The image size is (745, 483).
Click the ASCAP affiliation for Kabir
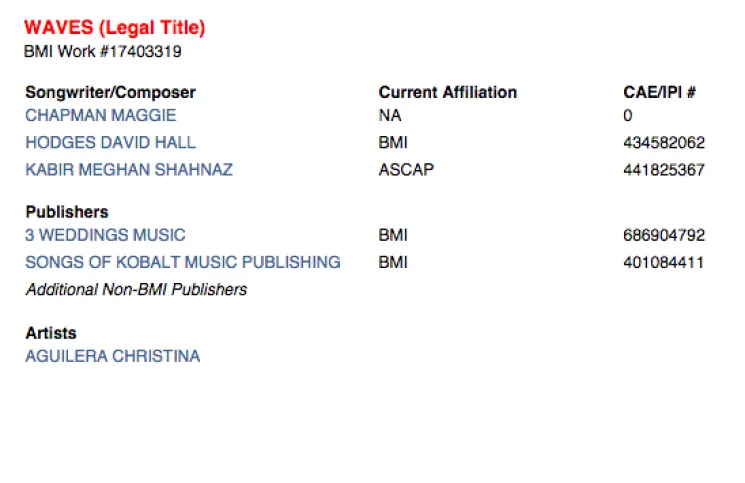click(x=406, y=170)
